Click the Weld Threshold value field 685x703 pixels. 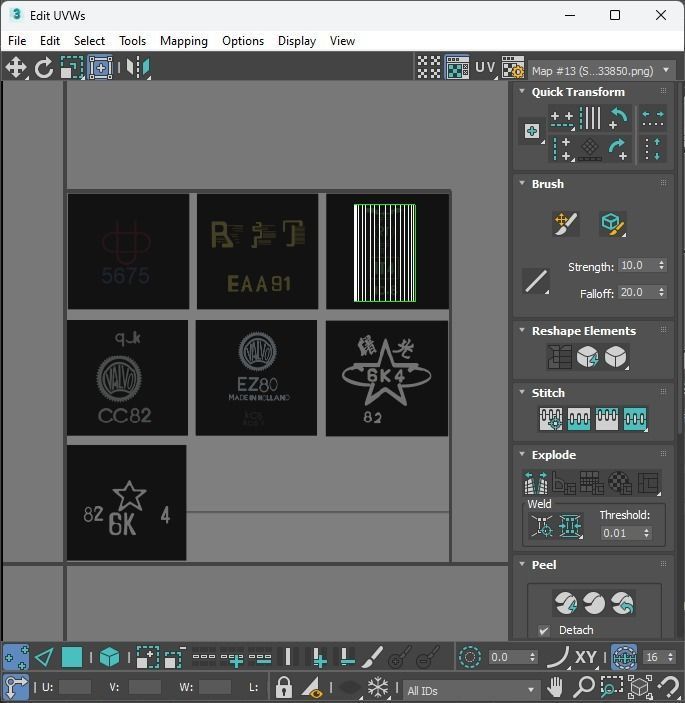click(x=621, y=533)
